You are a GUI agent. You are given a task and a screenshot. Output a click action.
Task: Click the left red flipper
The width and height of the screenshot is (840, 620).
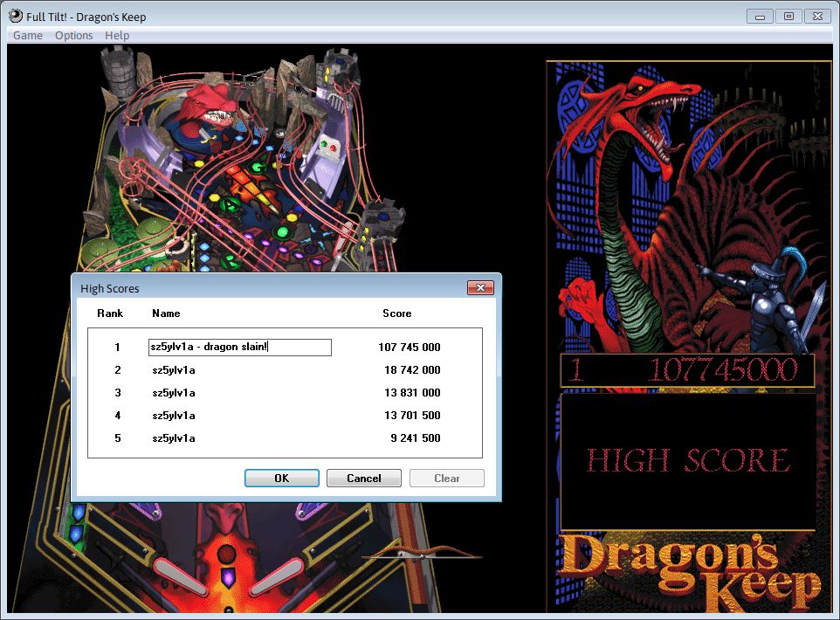pyautogui.click(x=181, y=576)
